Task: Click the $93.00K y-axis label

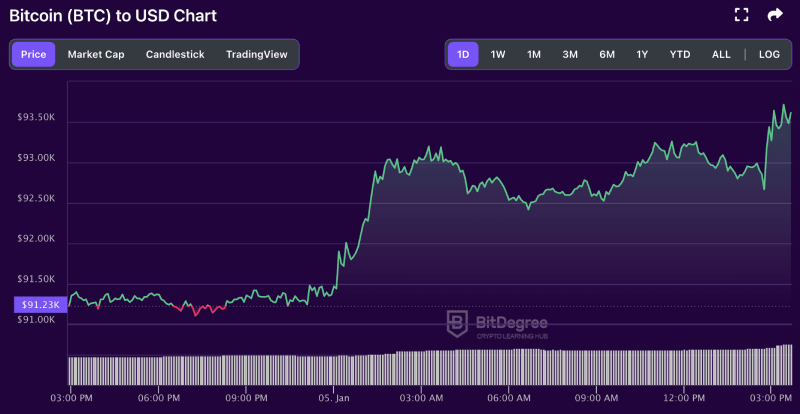Action: (36, 158)
